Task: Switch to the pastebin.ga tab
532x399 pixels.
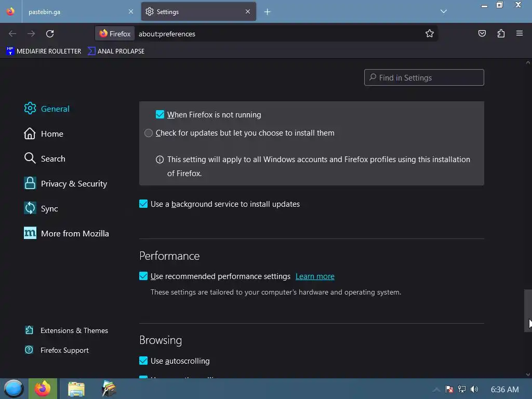Action: [x=79, y=11]
